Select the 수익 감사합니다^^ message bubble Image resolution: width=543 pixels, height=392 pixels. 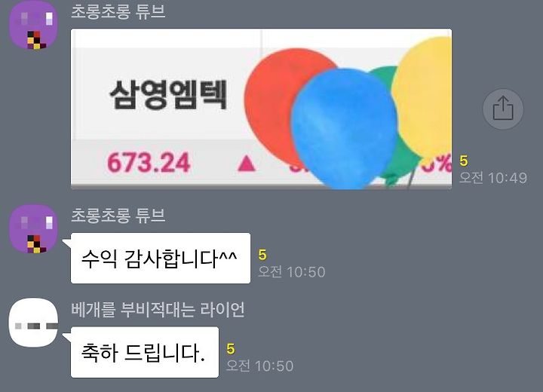(x=161, y=258)
